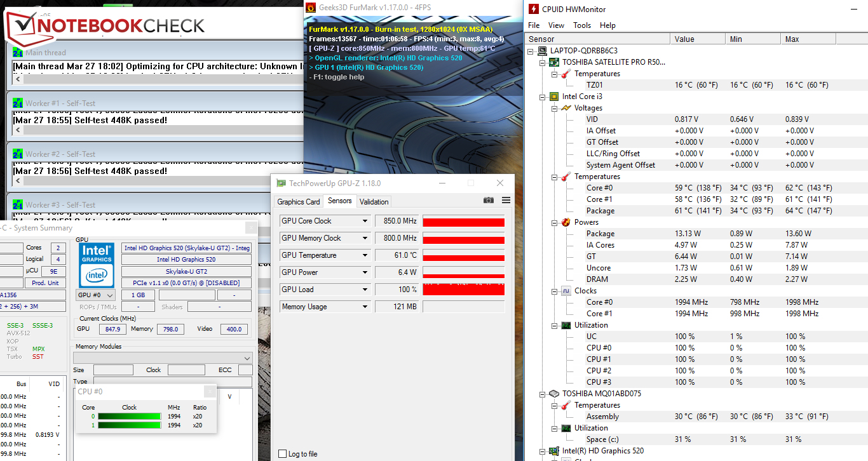
Task: Click the Prime95 Worker #2 window icon
Action: pyautogui.click(x=18, y=154)
